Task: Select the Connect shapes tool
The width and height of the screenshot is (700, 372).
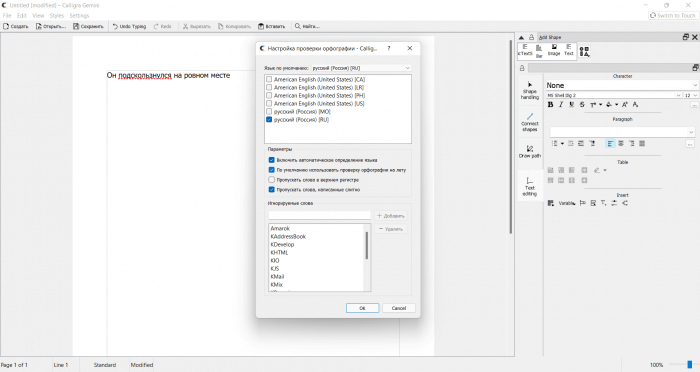Action: 530,122
